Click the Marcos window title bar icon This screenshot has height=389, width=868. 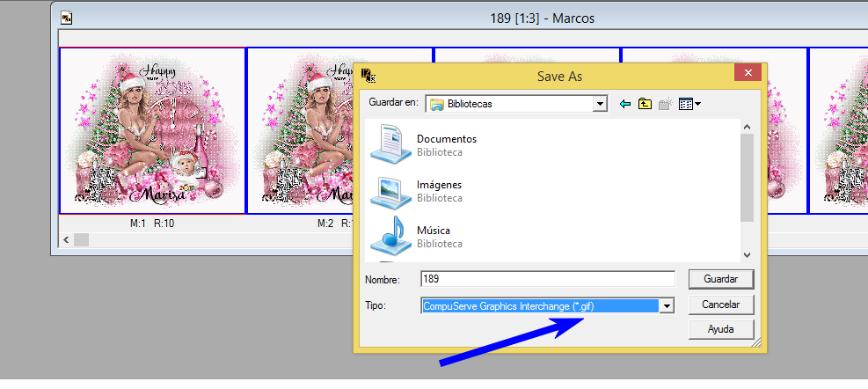[x=67, y=18]
